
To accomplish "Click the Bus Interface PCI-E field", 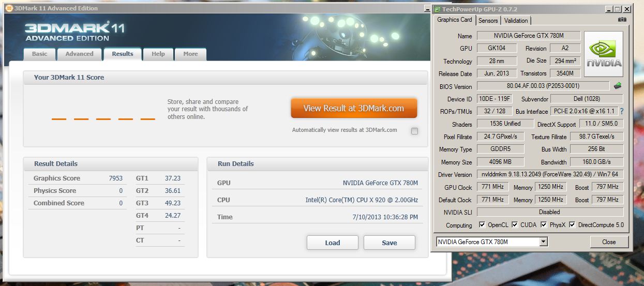I will [584, 111].
